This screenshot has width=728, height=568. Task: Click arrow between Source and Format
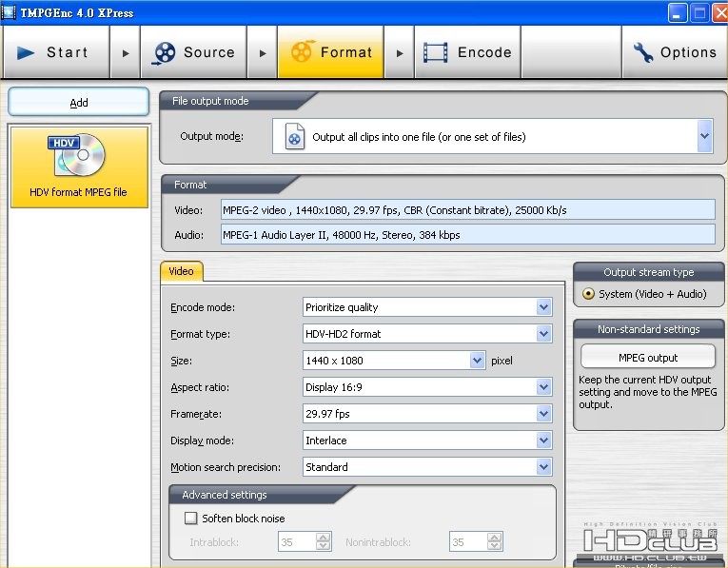263,53
